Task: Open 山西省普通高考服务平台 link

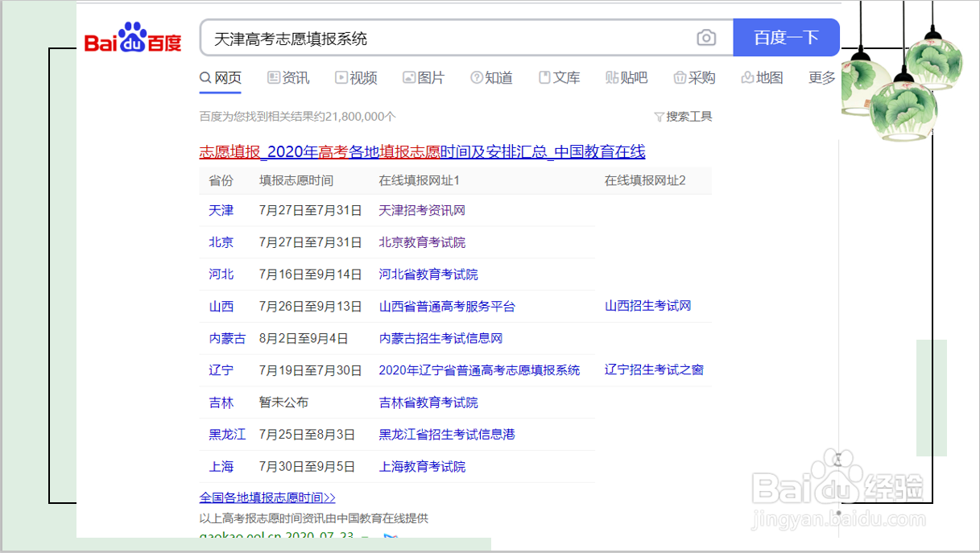Action: (447, 306)
